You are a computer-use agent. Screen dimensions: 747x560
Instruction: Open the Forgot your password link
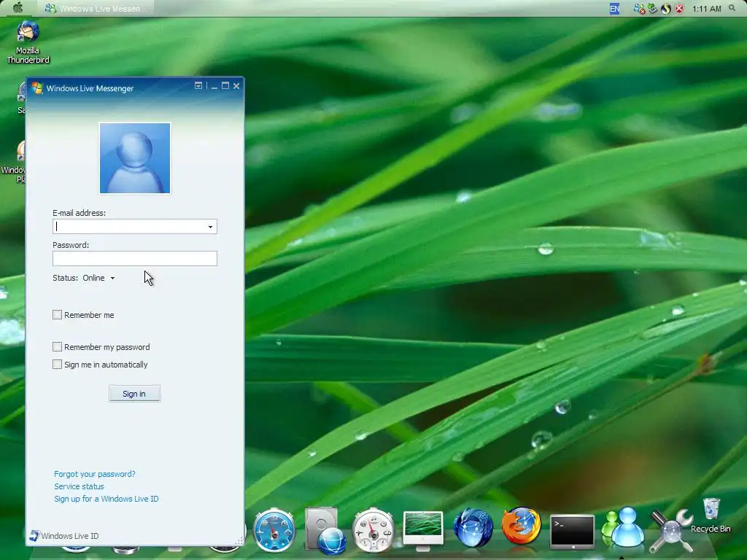click(94, 474)
